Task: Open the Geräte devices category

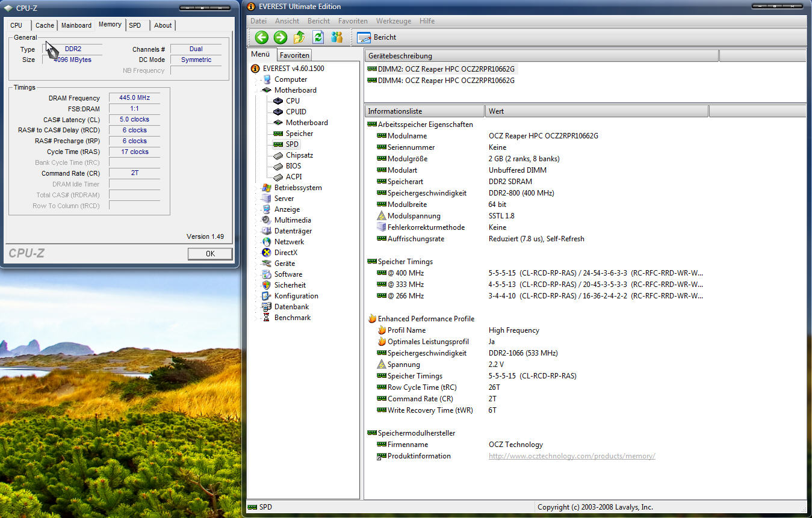Action: 284,264
